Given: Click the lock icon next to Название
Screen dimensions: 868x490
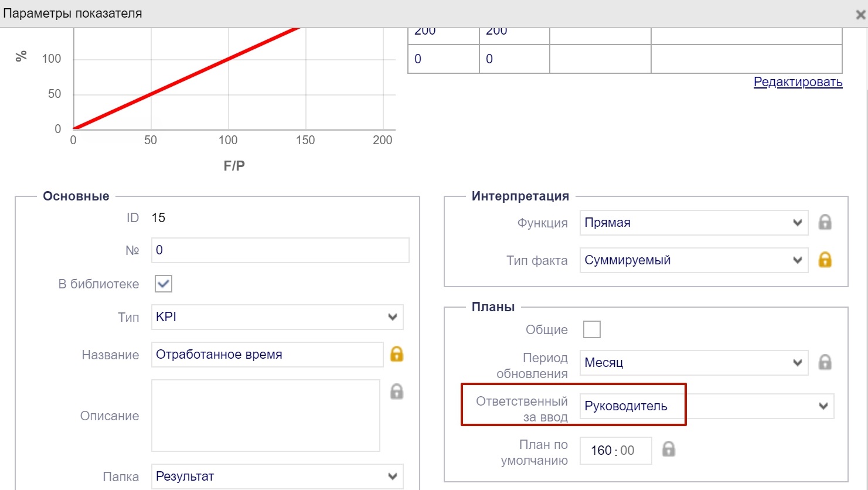Looking at the screenshot, I should click(397, 354).
